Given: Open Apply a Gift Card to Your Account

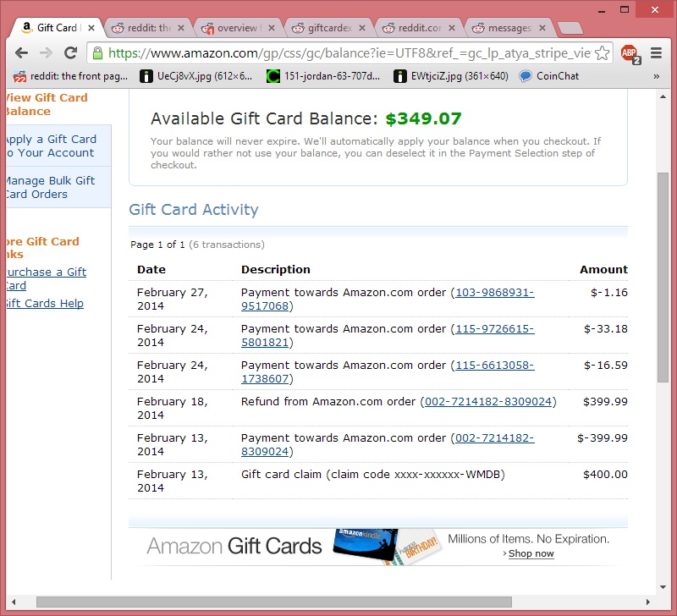Looking at the screenshot, I should (58, 146).
